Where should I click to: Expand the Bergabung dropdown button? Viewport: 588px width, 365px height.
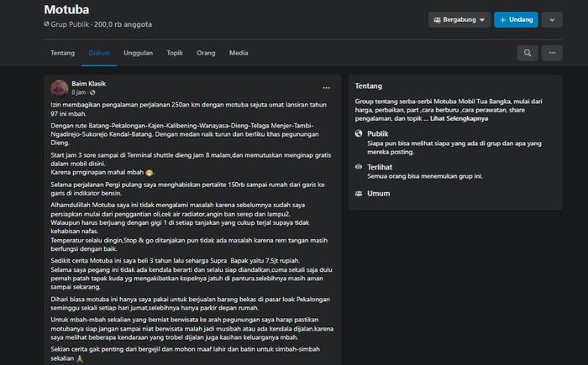pos(459,19)
